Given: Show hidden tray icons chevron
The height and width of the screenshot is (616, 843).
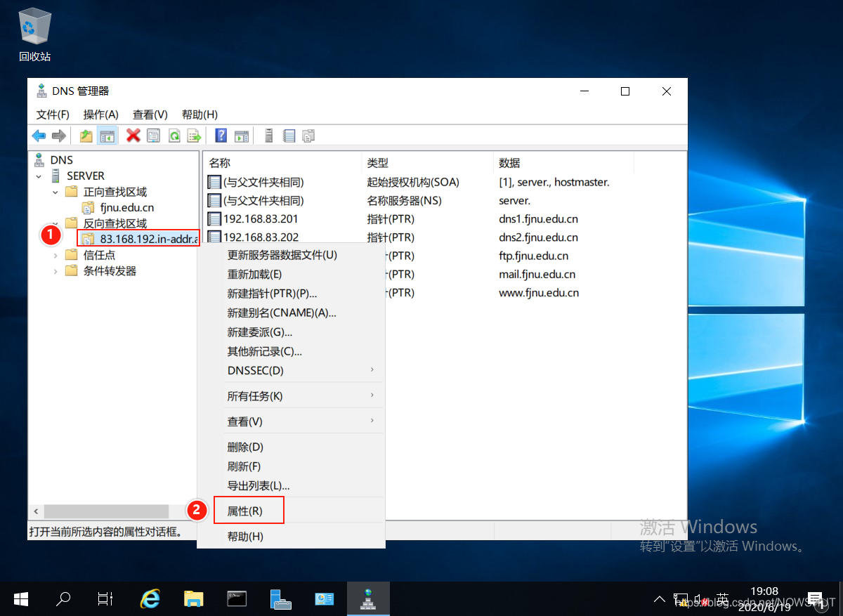Looking at the screenshot, I should [x=659, y=599].
